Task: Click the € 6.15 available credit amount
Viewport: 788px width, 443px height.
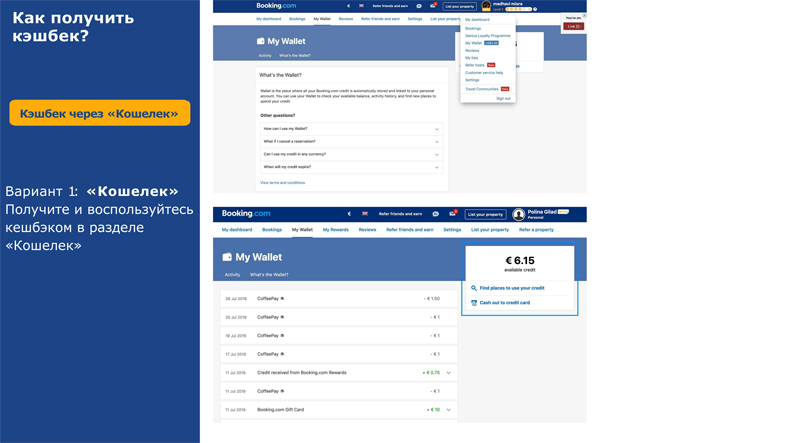Action: pyautogui.click(x=520, y=261)
